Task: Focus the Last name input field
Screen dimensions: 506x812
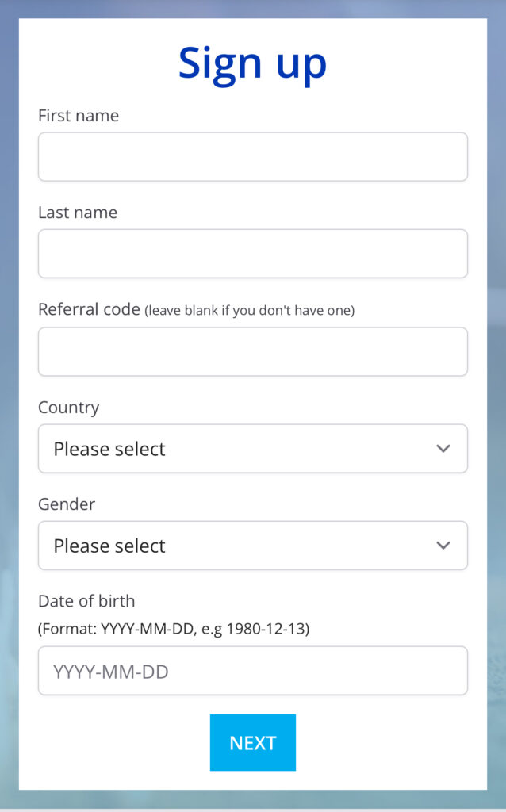Action: pos(253,253)
